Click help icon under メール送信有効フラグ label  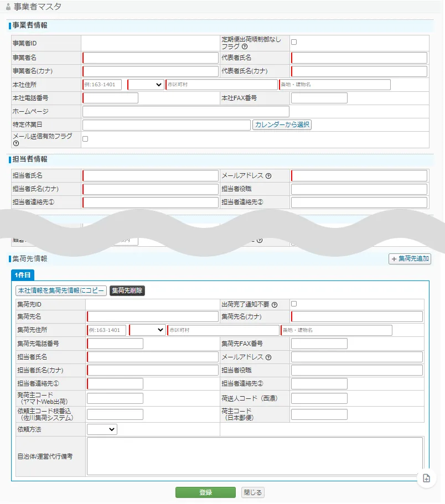[15, 144]
